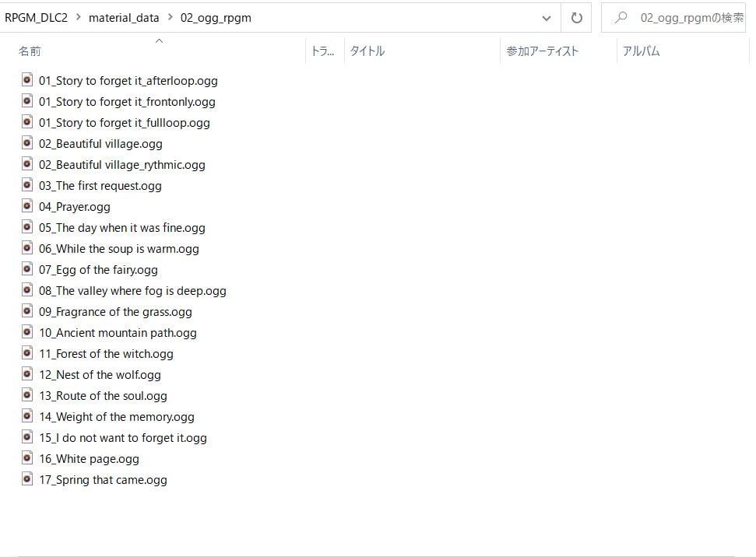756x557 pixels.
Task: Click the magnifier search icon
Action: (x=621, y=18)
